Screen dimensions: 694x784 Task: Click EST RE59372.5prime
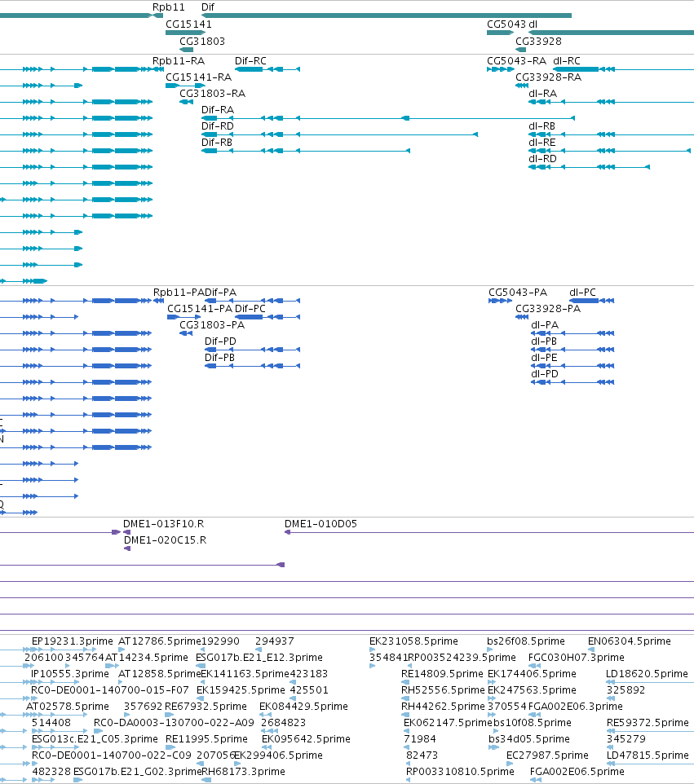[x=648, y=723]
